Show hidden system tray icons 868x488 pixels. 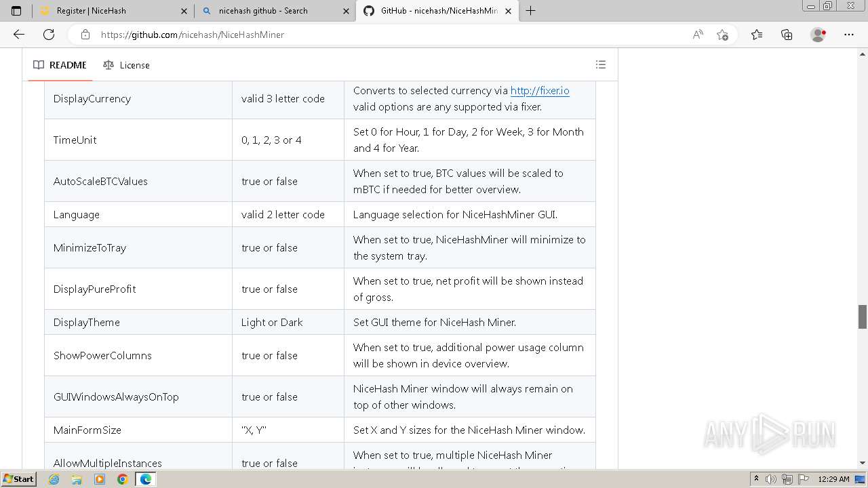(756, 479)
